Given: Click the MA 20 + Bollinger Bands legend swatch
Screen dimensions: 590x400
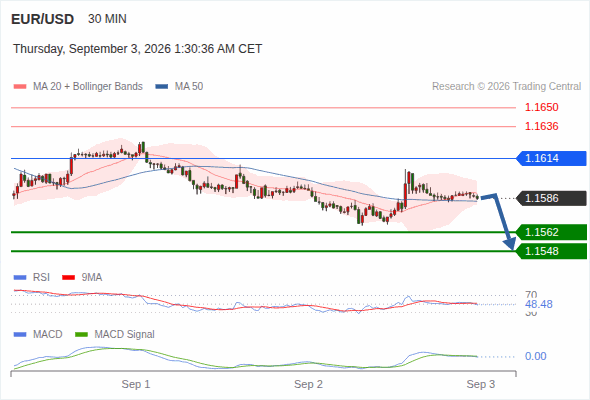Looking at the screenshot, I should pyautogui.click(x=20, y=87).
